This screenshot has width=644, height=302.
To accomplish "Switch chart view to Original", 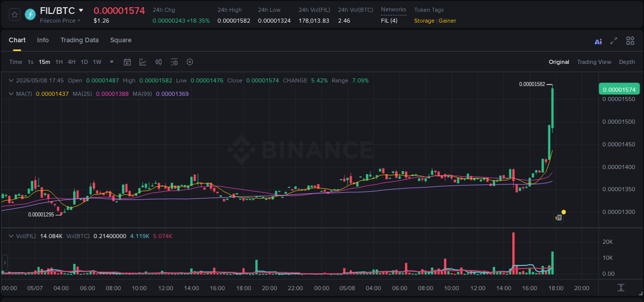I will [x=559, y=62].
